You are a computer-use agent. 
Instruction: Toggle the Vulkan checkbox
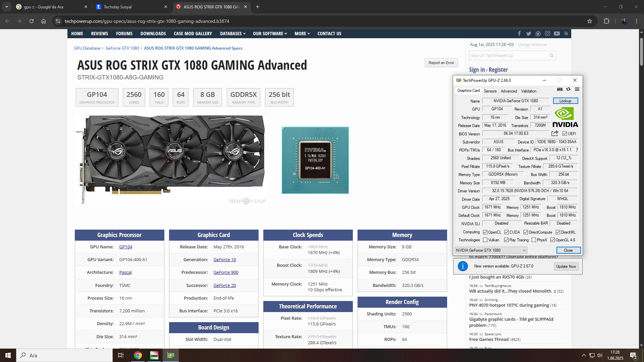coord(485,240)
